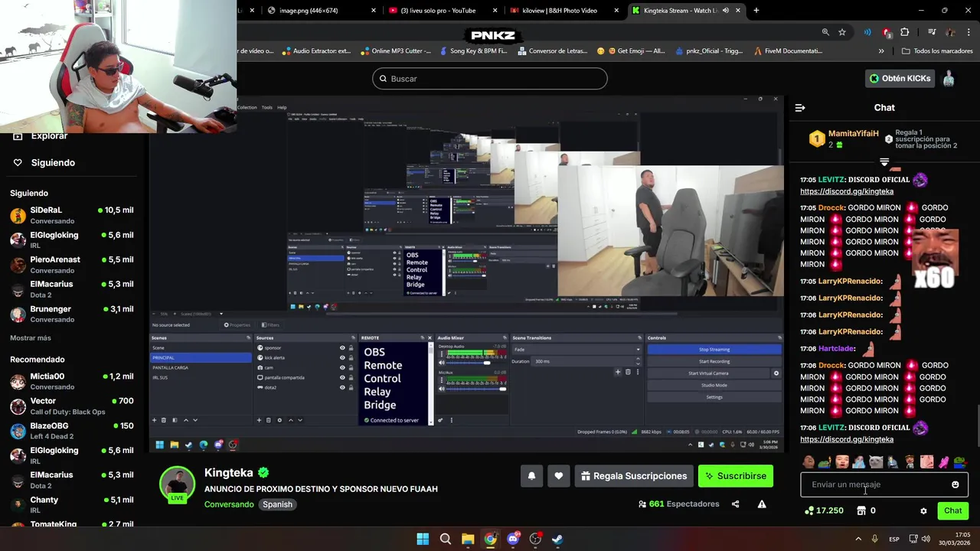
Task: Open Windows taskbar search
Action: [x=445, y=539]
